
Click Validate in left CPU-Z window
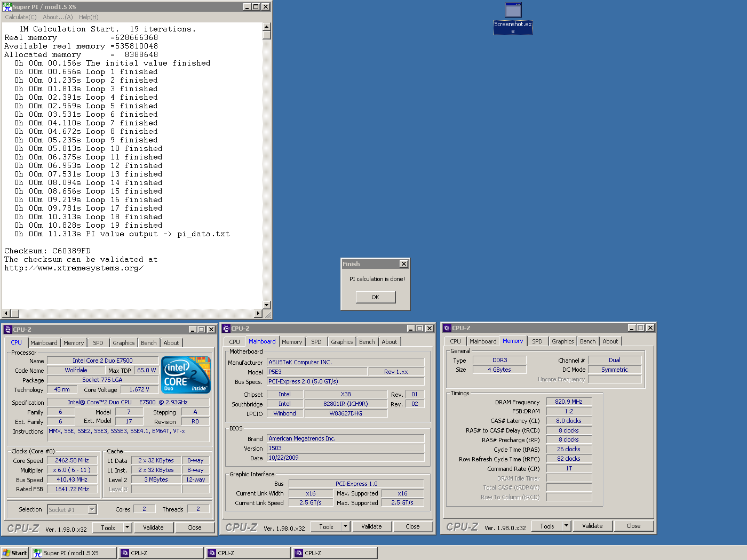tap(153, 527)
